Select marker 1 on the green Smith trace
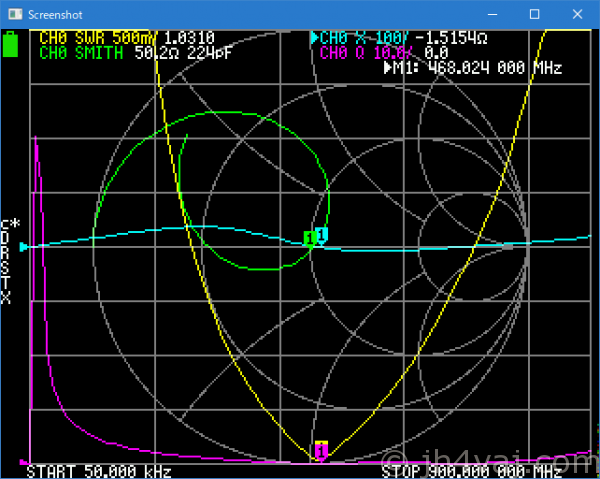Viewport: 600px width, 479px height. (310, 239)
